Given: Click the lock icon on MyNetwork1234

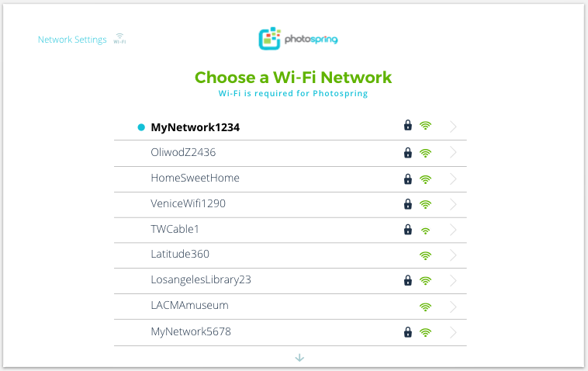Looking at the screenshot, I should tap(407, 125).
